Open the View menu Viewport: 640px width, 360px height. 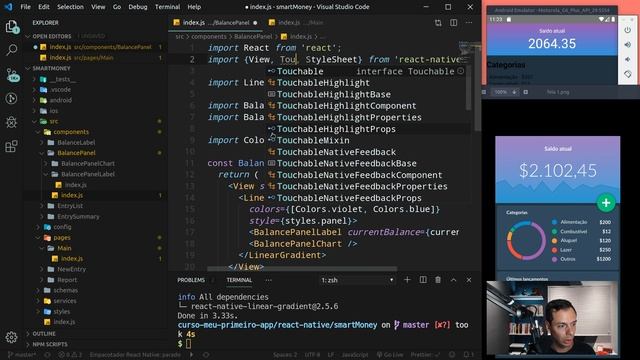[x=98, y=7]
